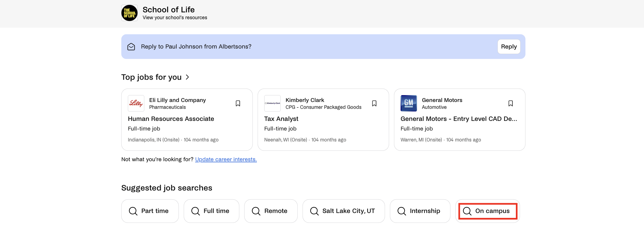Image resolution: width=644 pixels, height=233 pixels.
Task: Click the CPG - Consumer Packaged Goods label
Action: (323, 107)
